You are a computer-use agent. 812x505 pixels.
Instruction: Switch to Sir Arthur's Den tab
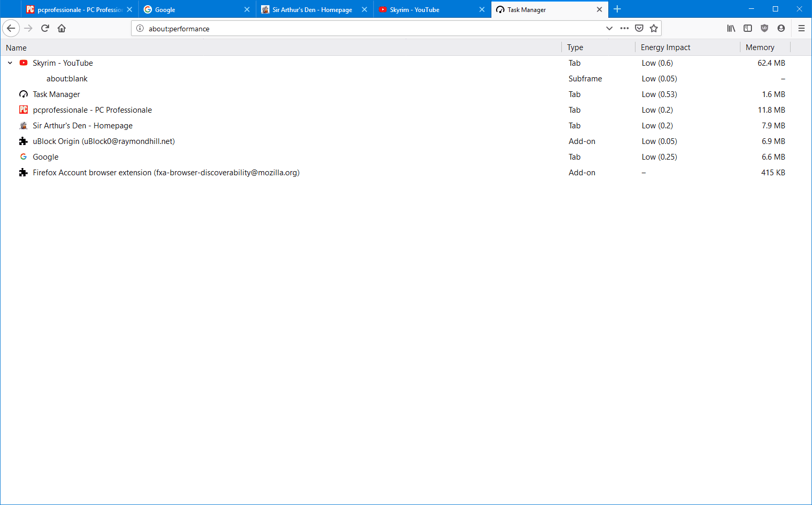(x=312, y=9)
